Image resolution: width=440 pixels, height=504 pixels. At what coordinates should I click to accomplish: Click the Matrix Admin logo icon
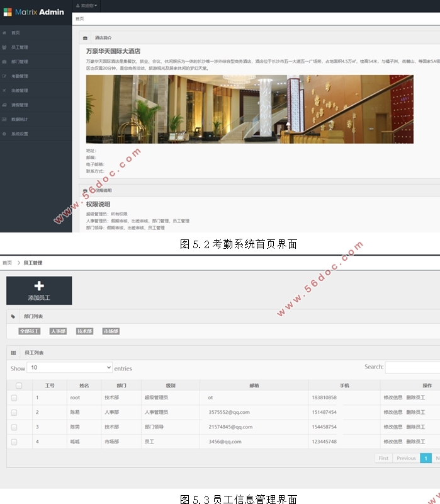[x=8, y=11]
